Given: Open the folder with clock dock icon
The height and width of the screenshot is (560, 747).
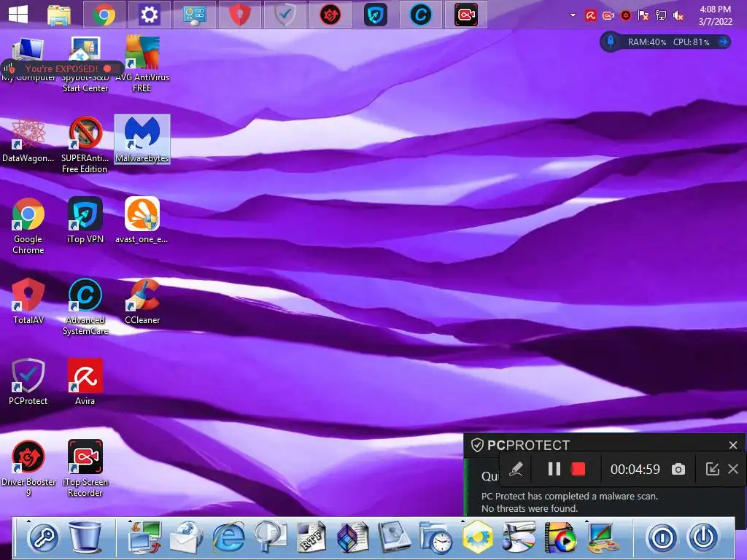Looking at the screenshot, I should [436, 537].
